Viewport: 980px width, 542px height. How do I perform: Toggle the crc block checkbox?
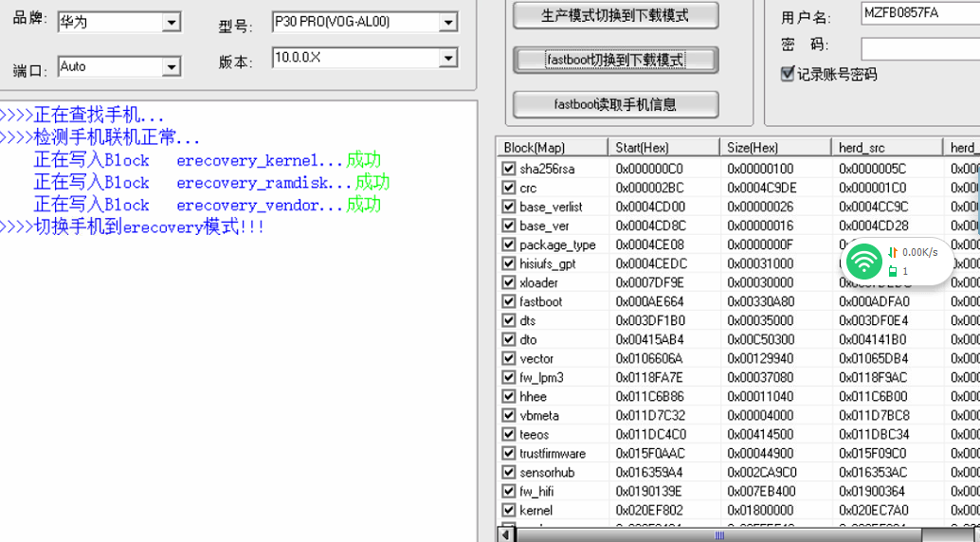(x=509, y=188)
